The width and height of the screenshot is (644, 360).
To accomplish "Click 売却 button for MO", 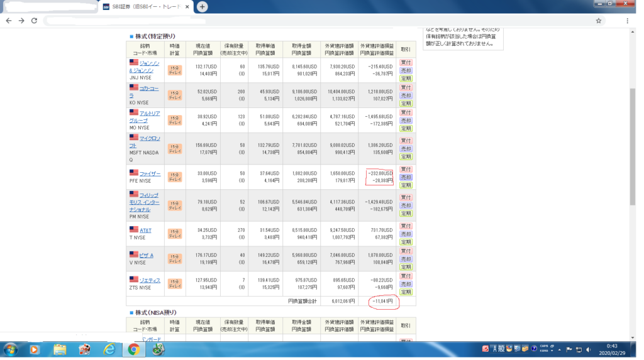I will point(406,121).
